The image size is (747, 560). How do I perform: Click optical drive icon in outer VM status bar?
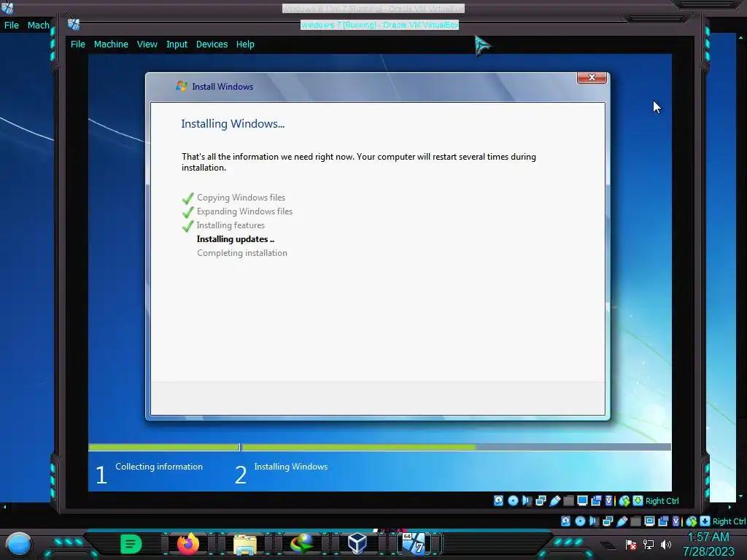[x=580, y=521]
